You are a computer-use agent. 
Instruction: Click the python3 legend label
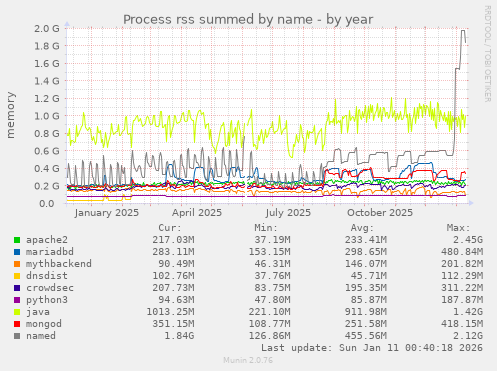point(47,300)
